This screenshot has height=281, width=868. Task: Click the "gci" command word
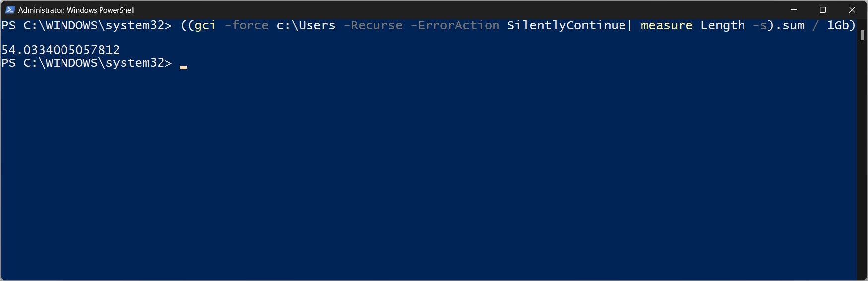coord(205,25)
